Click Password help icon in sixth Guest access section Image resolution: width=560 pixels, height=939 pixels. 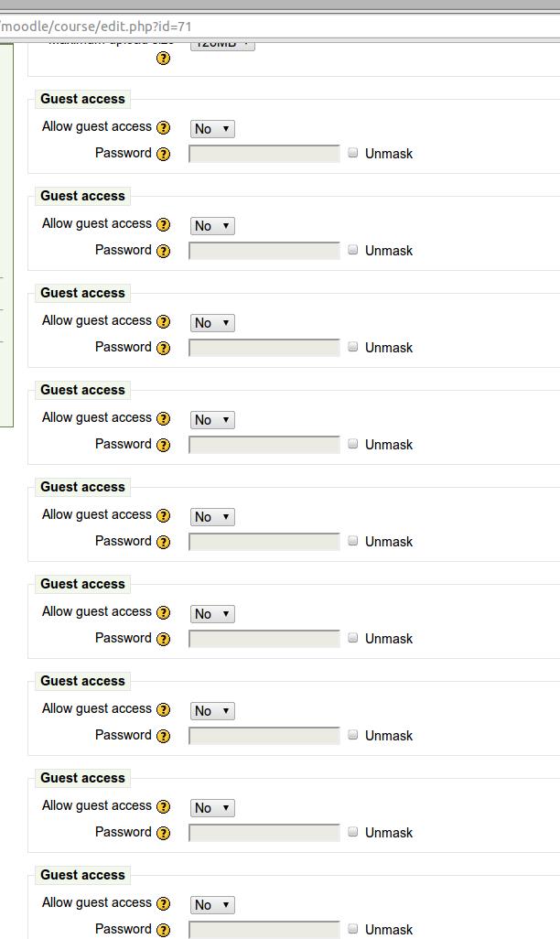pyautogui.click(x=164, y=639)
